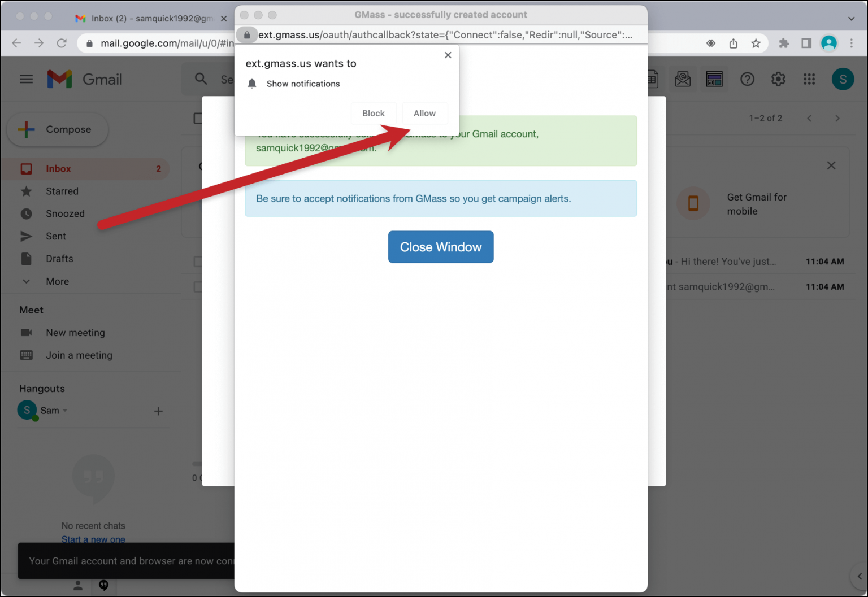Open the Starred mail section

[x=62, y=191]
